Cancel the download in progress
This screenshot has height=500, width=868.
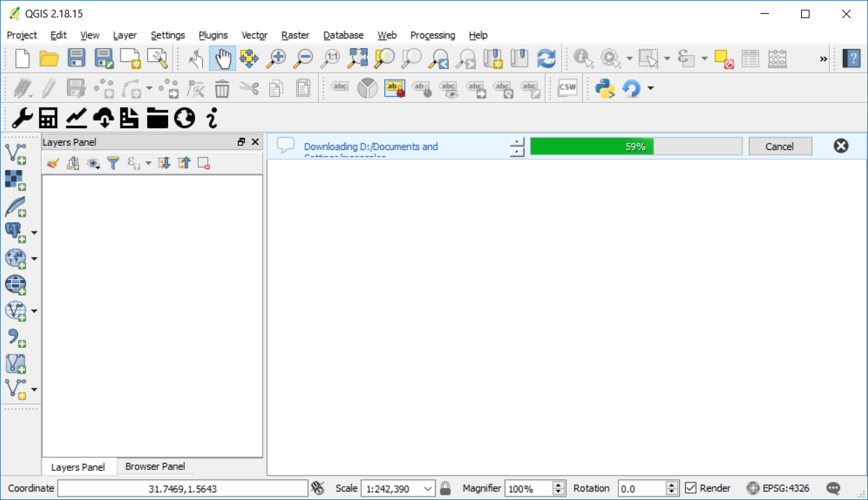click(x=779, y=146)
